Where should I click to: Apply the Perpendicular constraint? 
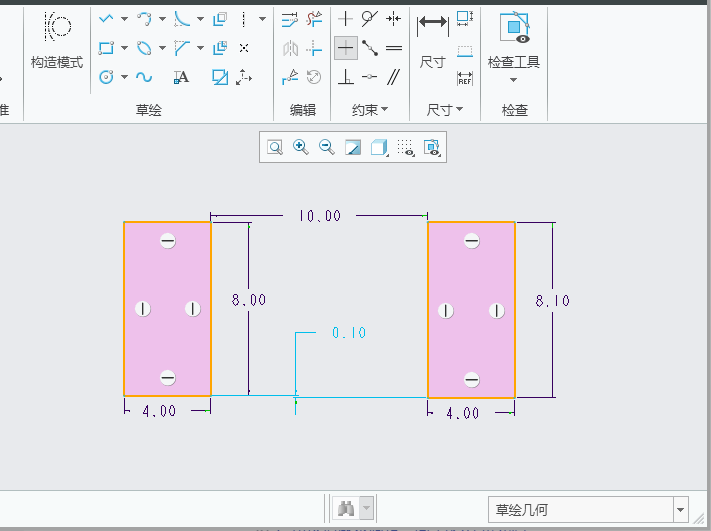click(x=346, y=77)
